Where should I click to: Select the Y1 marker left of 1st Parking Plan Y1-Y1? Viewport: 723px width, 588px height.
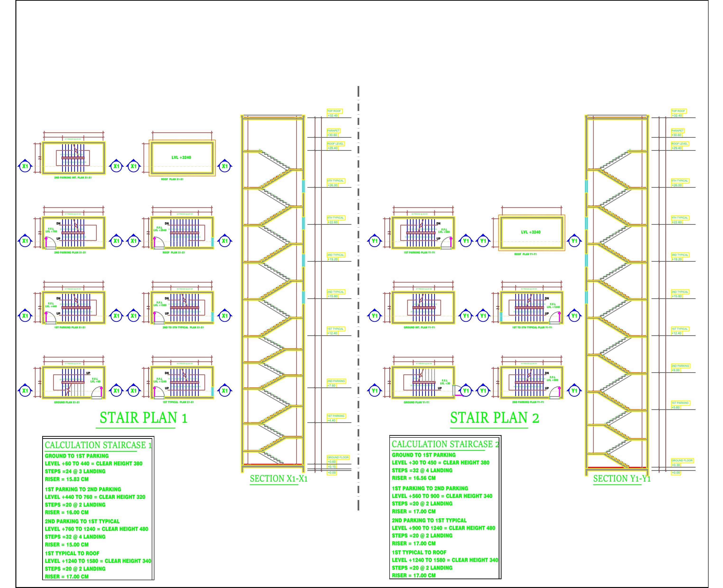[374, 241]
